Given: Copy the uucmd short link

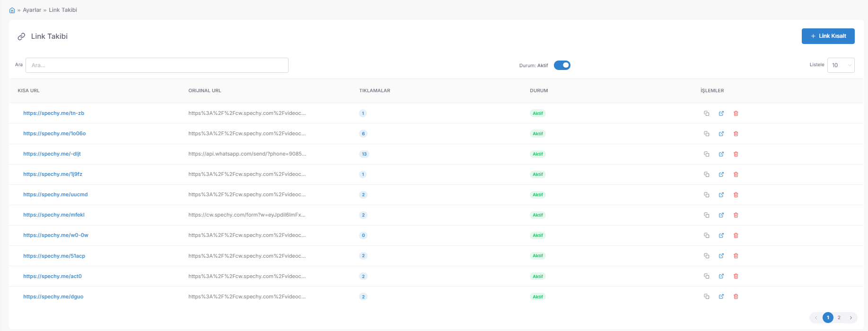Looking at the screenshot, I should [707, 195].
